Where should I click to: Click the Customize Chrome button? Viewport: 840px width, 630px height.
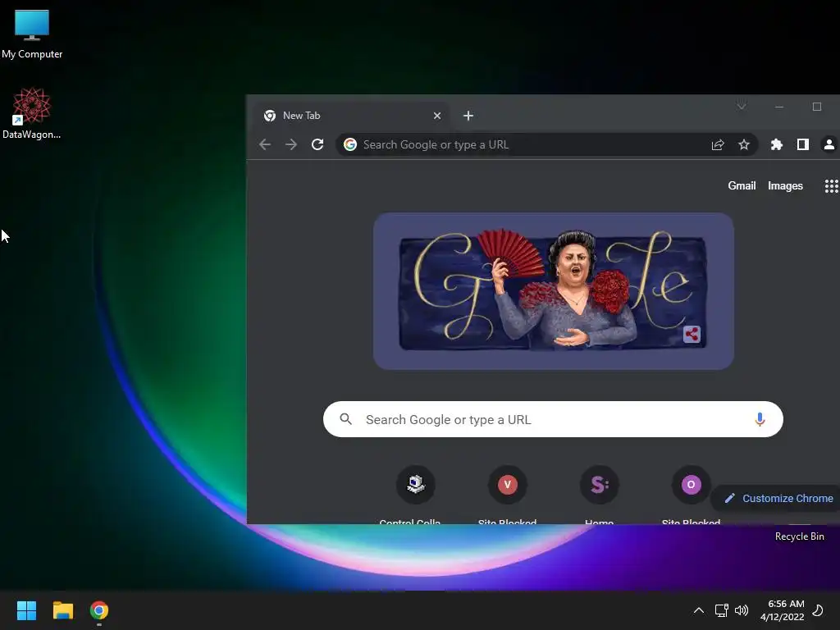[778, 498]
